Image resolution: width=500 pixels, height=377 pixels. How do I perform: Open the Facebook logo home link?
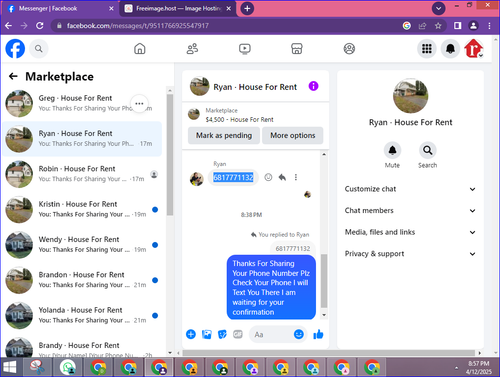15,49
